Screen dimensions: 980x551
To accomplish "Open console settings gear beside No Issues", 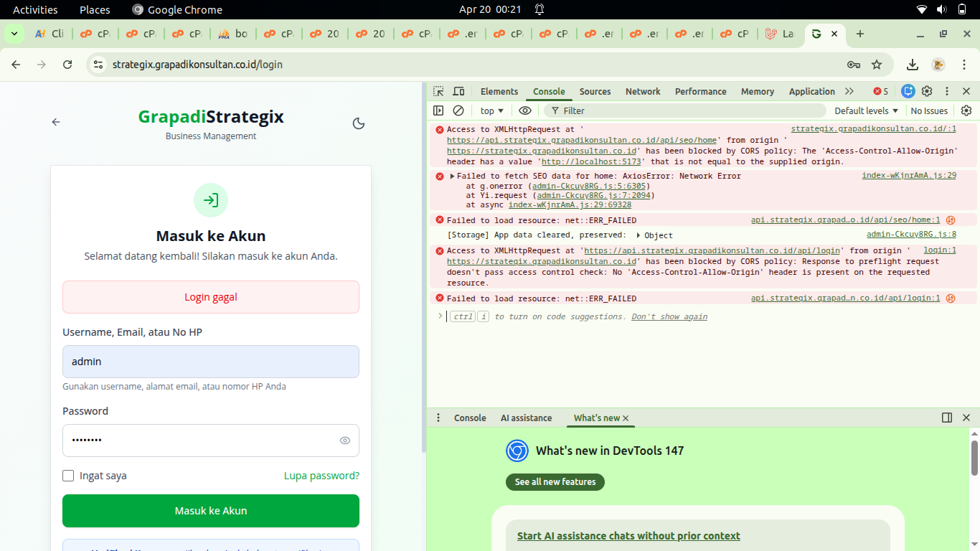I will pos(966,110).
